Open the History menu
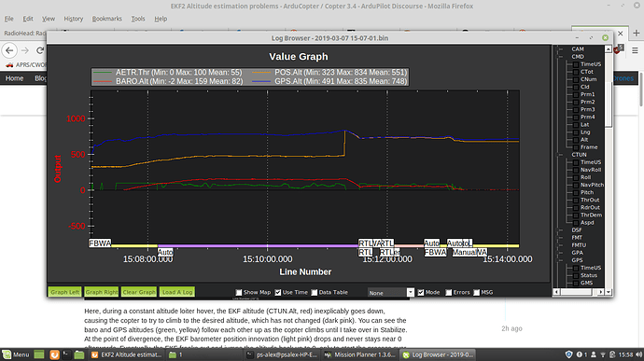This screenshot has height=361, width=644. [x=73, y=19]
